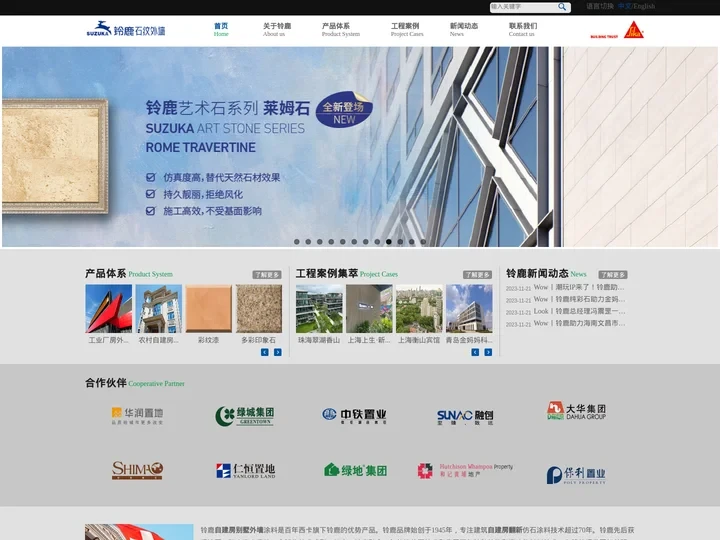Open the SUZUKA 铃鹿石纹外墙 logo
Viewport: 720px width, 540px height.
tap(126, 29)
